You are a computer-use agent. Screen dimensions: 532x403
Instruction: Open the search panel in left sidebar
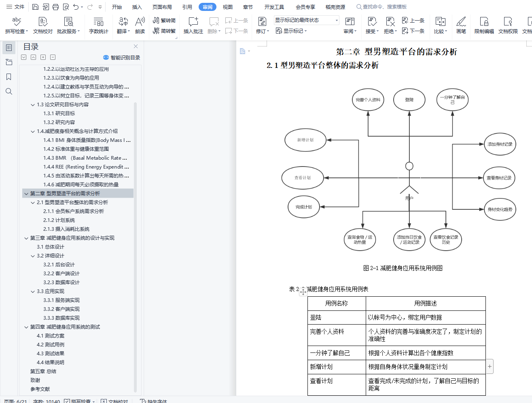click(9, 91)
